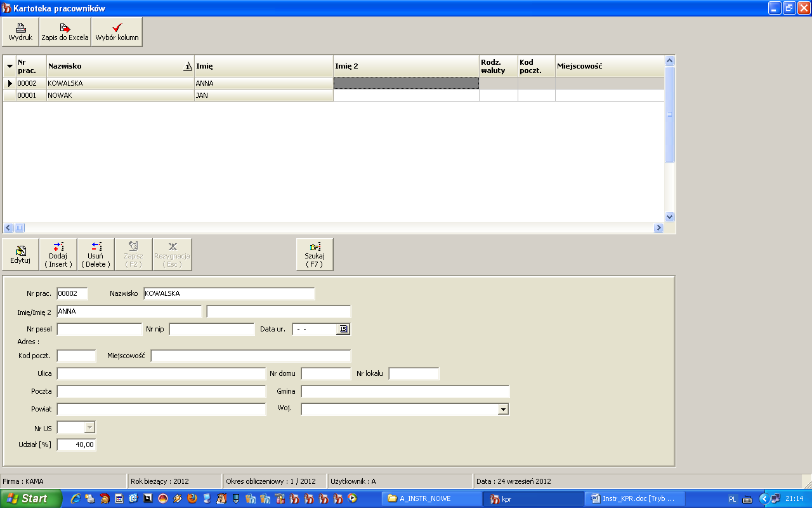Launch Firefox from quick launch
Screen dimensions: 812x508
192,498
